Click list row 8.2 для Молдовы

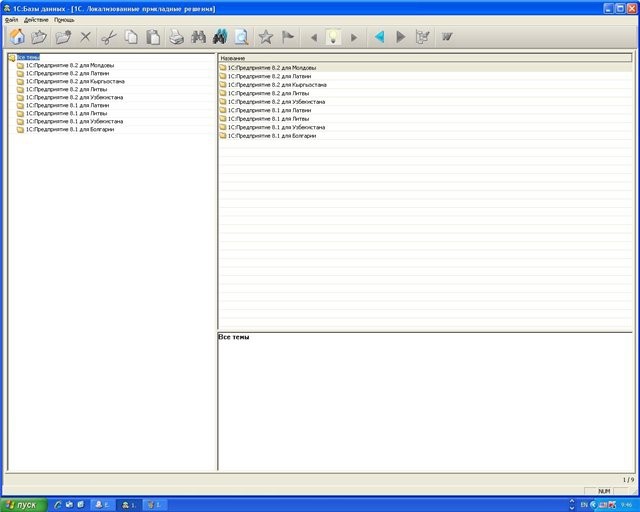[x=425, y=68]
